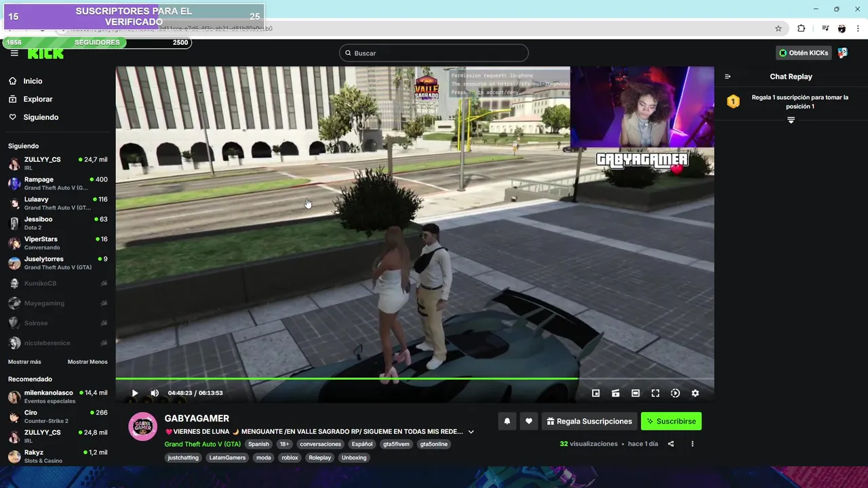
Task: Follow channel with heart button
Action: click(529, 421)
